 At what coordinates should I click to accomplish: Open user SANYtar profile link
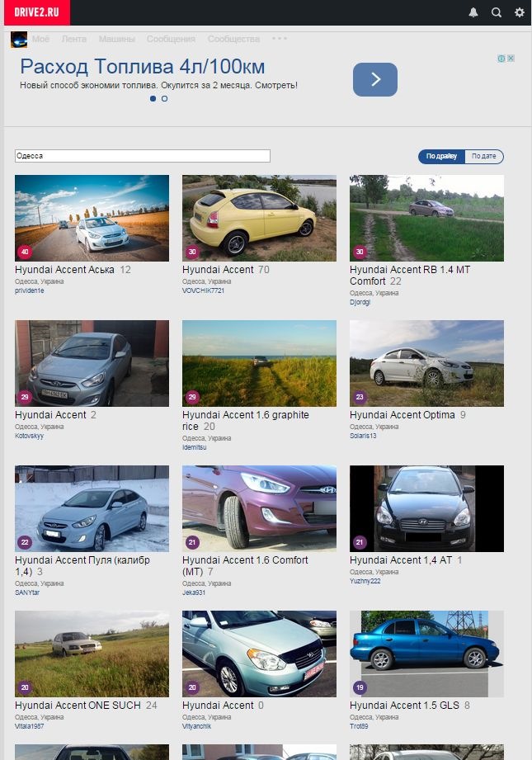pos(27,592)
